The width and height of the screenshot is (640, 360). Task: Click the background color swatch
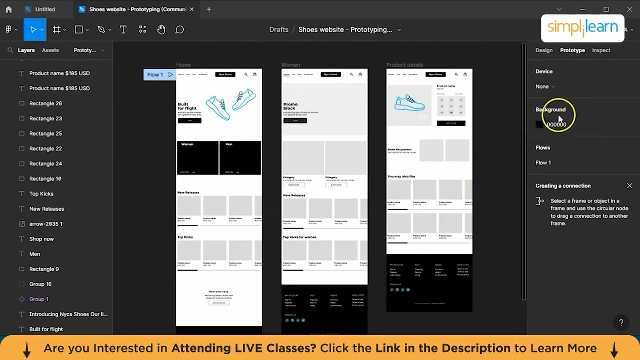[x=539, y=124]
